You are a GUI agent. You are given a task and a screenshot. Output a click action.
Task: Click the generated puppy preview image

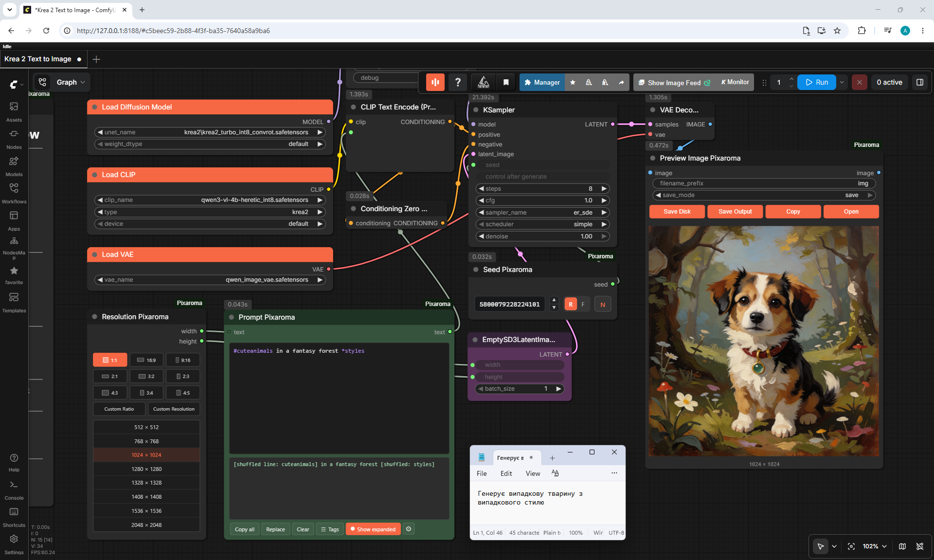(x=764, y=341)
